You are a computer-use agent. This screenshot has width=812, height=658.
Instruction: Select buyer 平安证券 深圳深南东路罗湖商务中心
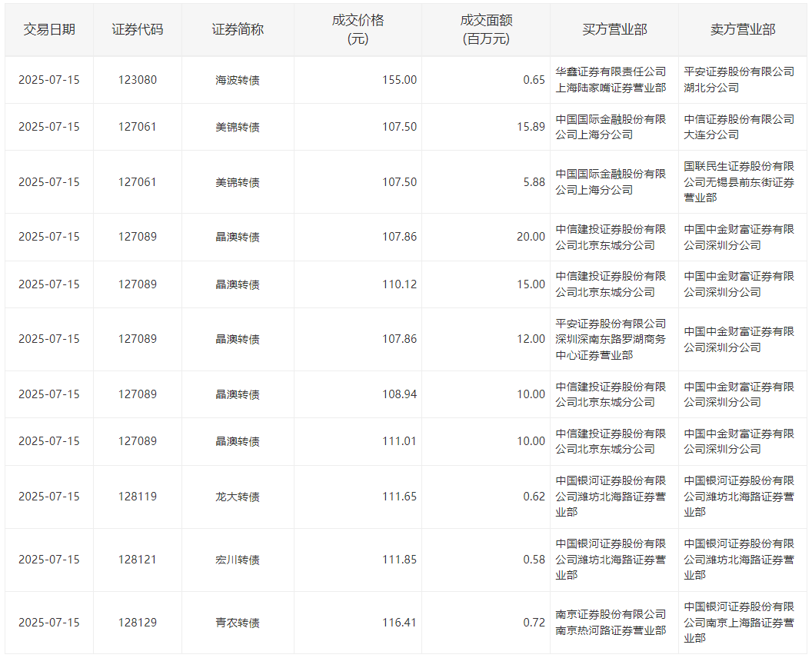[611, 339]
